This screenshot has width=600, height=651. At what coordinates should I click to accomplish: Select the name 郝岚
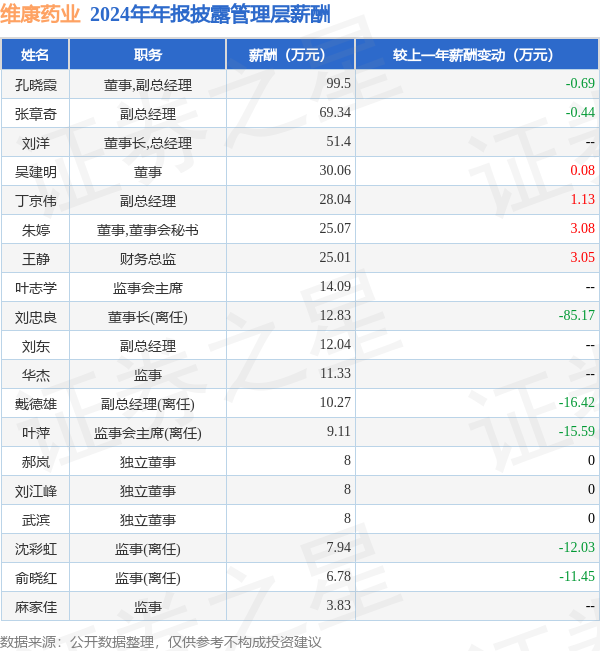(36, 462)
